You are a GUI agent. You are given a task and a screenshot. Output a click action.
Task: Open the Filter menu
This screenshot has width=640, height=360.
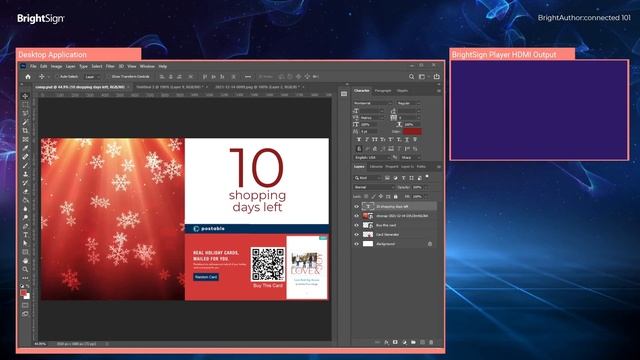pos(110,66)
